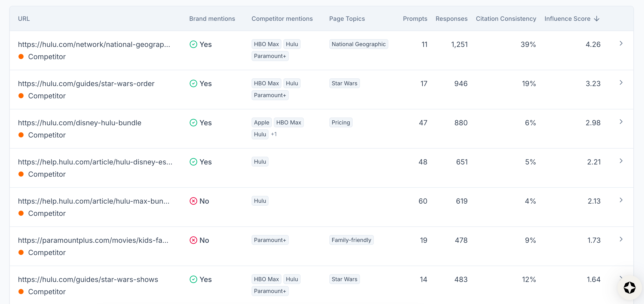
Task: Click the Influence Score sort arrow
Action: 597,19
